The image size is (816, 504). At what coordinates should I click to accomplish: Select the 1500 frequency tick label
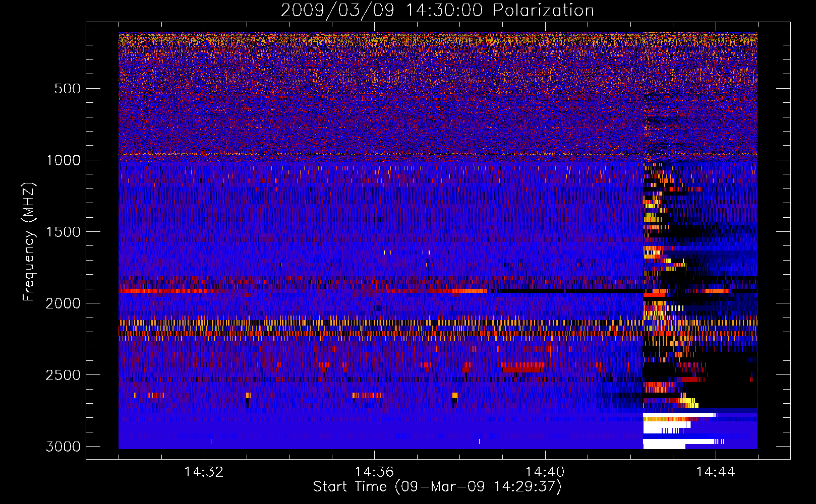coord(63,232)
